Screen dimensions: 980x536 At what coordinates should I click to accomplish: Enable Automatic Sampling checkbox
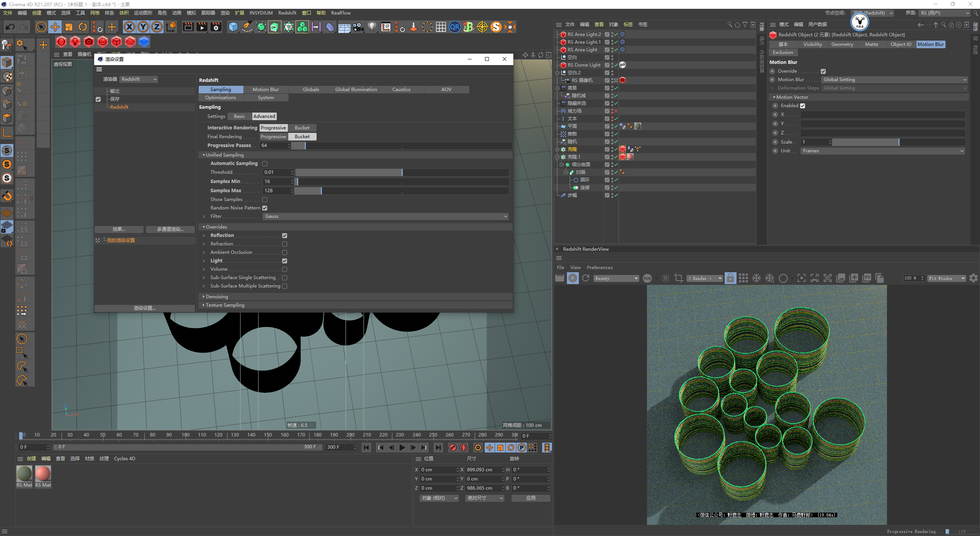pyautogui.click(x=265, y=163)
